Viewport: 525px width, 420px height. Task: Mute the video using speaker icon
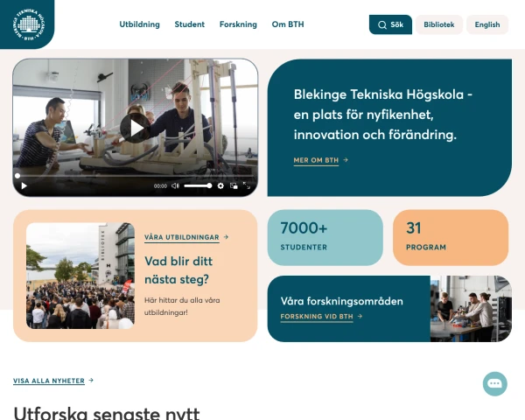tap(175, 185)
